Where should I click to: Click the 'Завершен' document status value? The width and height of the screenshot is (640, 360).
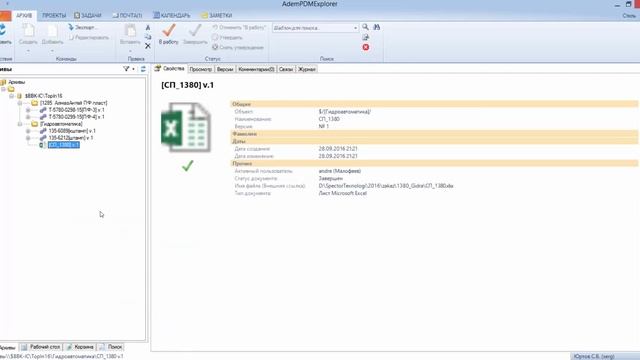tap(331, 178)
